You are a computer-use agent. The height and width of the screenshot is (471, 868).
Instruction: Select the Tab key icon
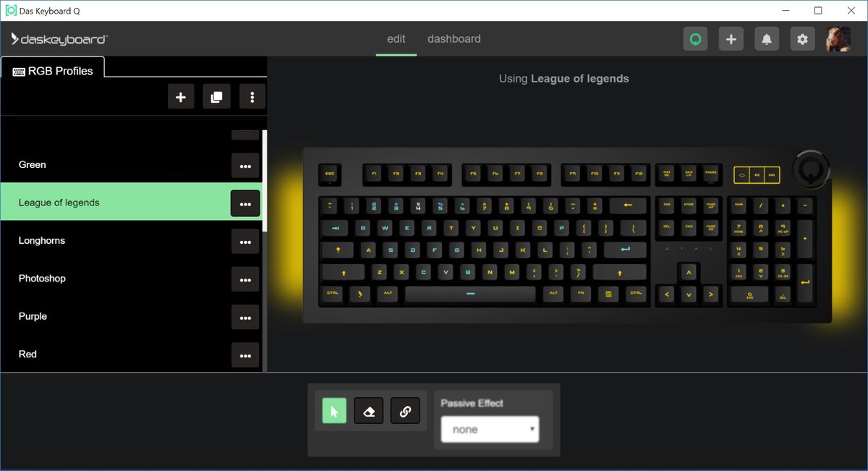(x=336, y=228)
